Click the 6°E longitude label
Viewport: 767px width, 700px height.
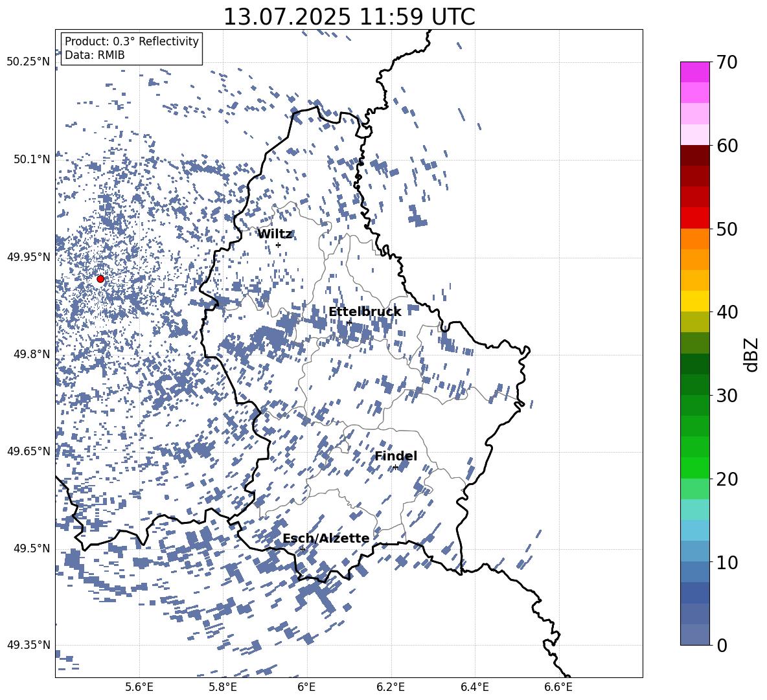[x=306, y=687]
